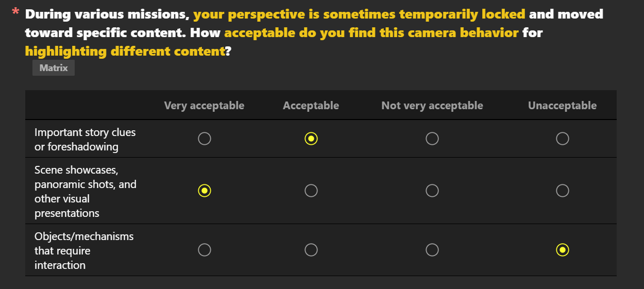644x289 pixels.
Task: Click the Not very acceptable column header
Action: 432,106
